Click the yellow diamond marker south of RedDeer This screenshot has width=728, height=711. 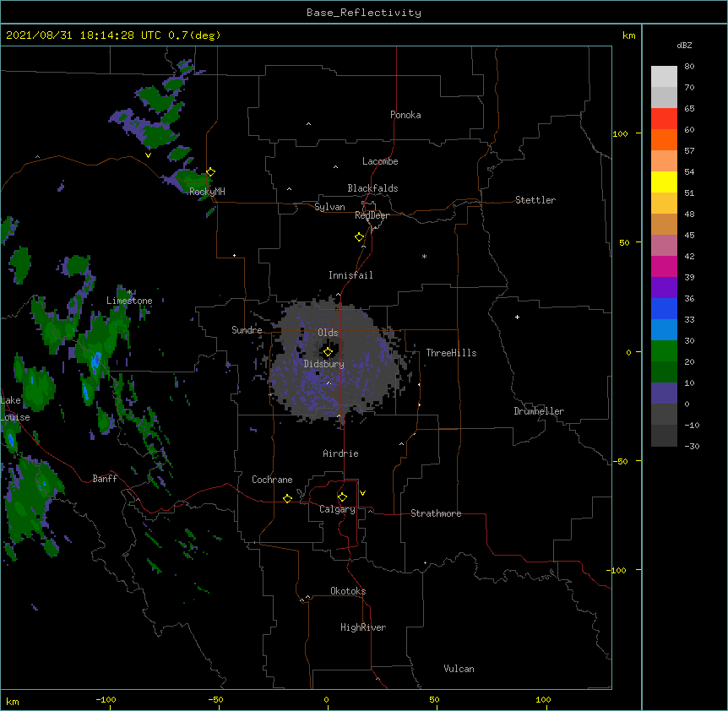click(360, 237)
